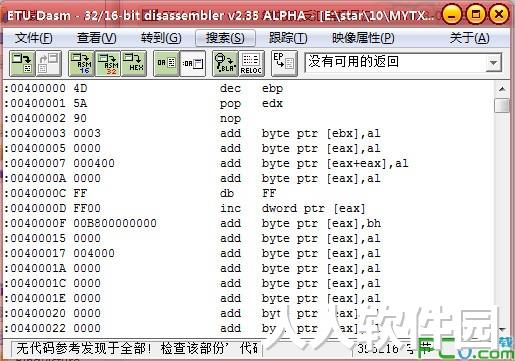Open the RELOC relocations icon
515x361 pixels.
click(251, 63)
